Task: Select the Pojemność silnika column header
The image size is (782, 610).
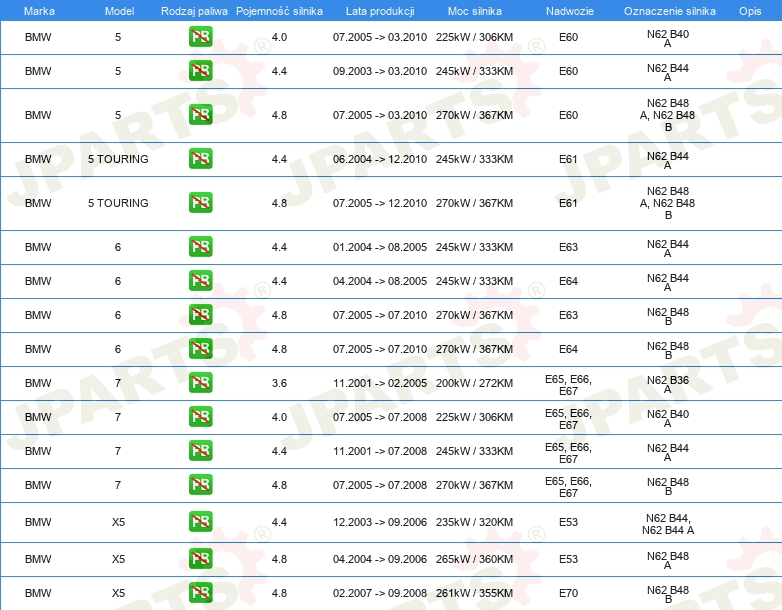Action: tap(279, 10)
